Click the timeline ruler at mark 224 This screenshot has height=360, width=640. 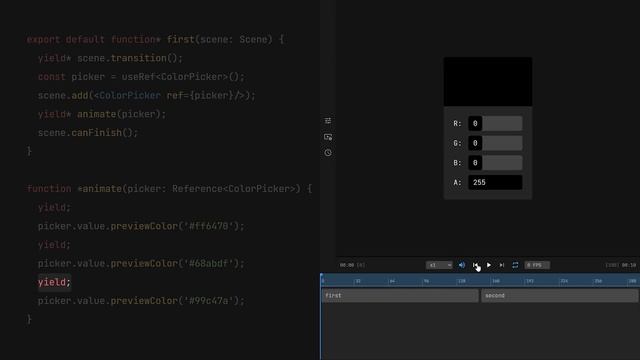(x=564, y=281)
